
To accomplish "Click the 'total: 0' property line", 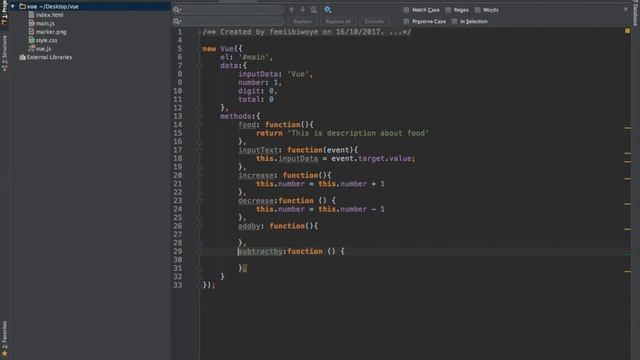I will pos(256,100).
